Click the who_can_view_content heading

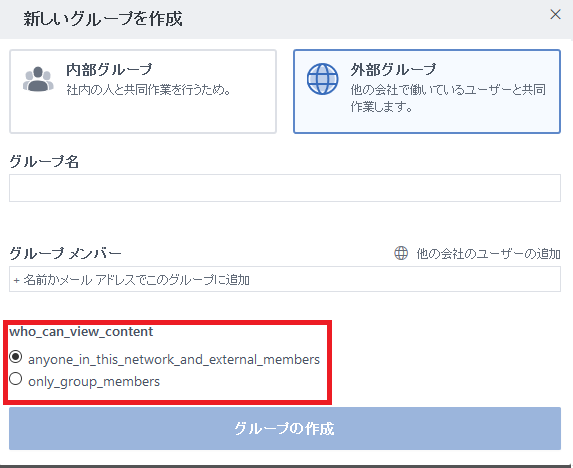pyautogui.click(x=81, y=332)
